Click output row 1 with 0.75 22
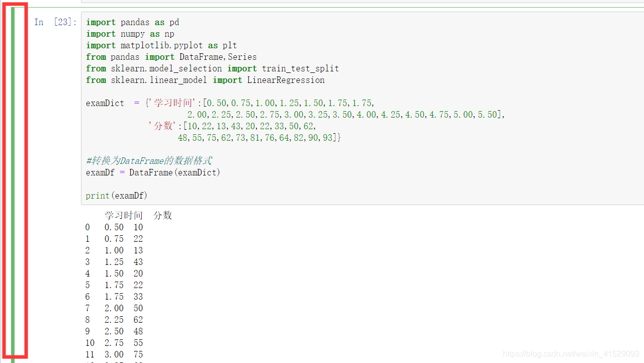 114,239
